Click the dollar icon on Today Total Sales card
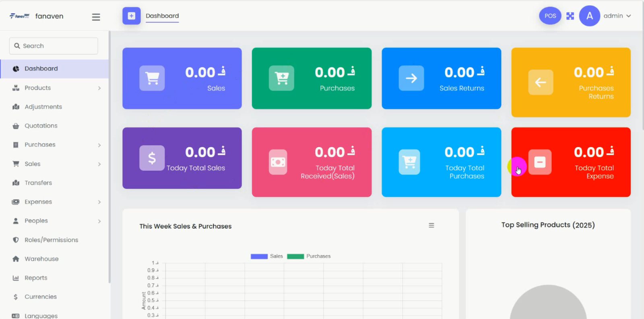 point(152,158)
